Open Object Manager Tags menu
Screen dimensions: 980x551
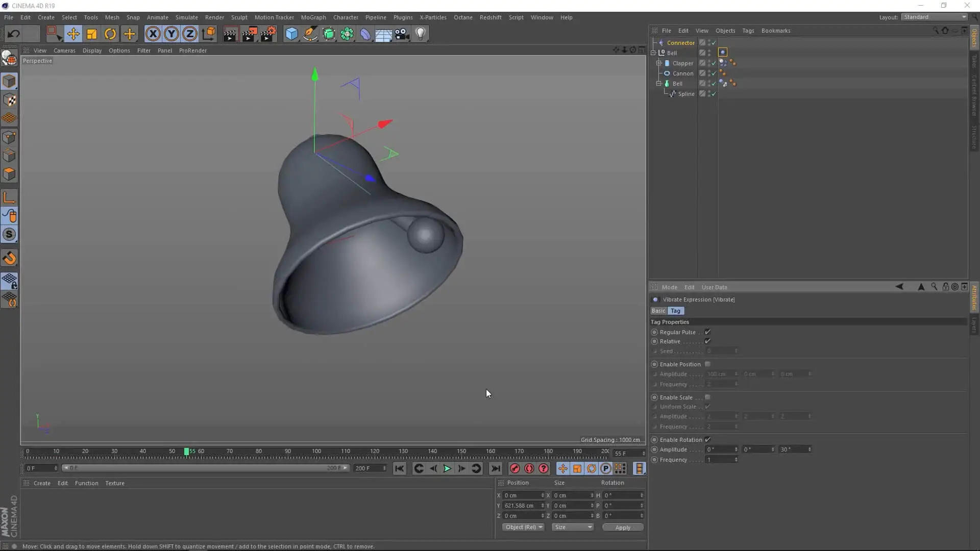point(748,31)
